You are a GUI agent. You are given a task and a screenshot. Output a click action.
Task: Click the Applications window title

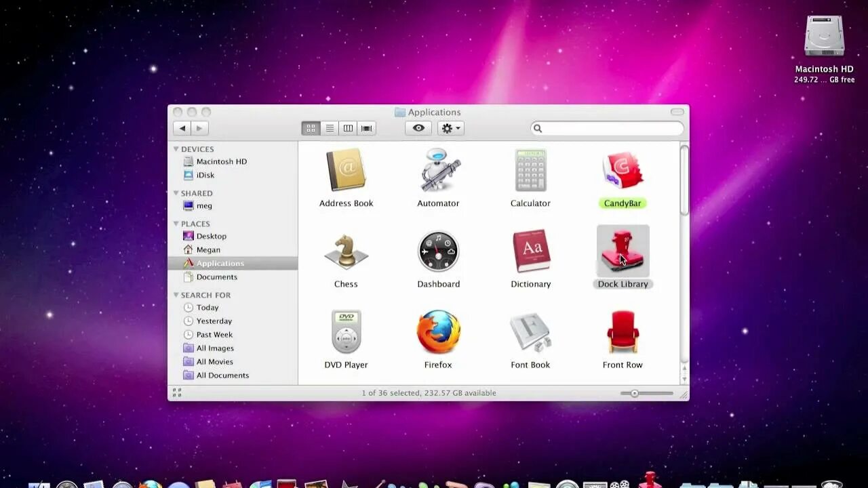[434, 112]
